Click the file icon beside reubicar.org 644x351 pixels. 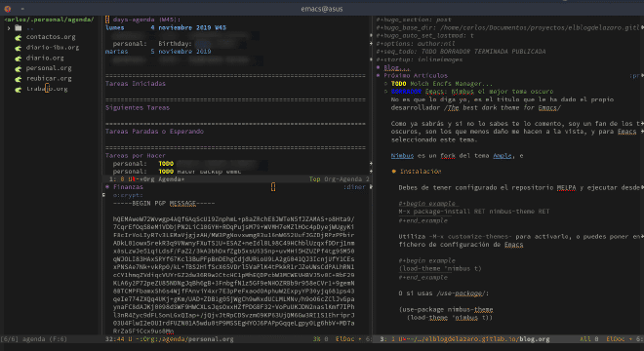tap(19, 79)
